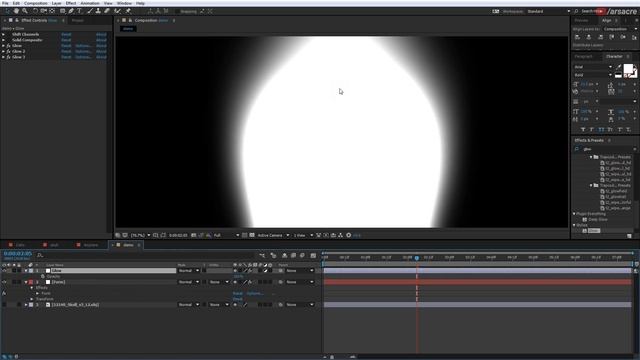
Task: Click About link for Glow 3
Action: click(101, 57)
